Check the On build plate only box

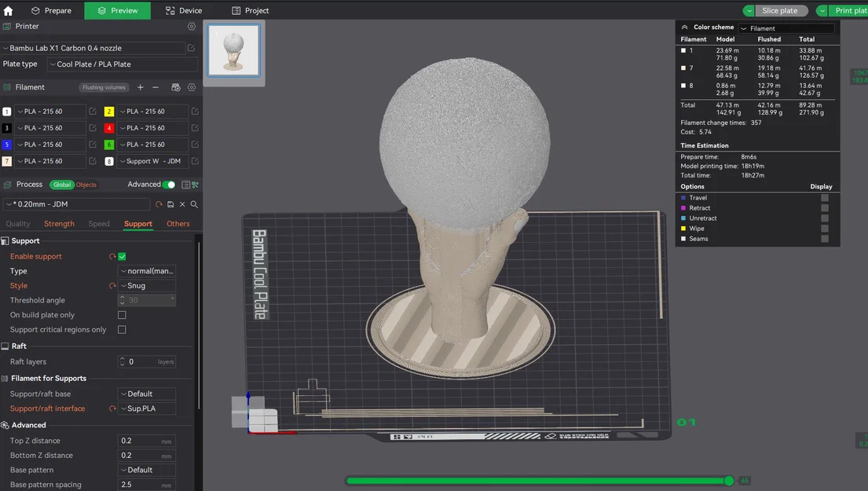click(122, 315)
